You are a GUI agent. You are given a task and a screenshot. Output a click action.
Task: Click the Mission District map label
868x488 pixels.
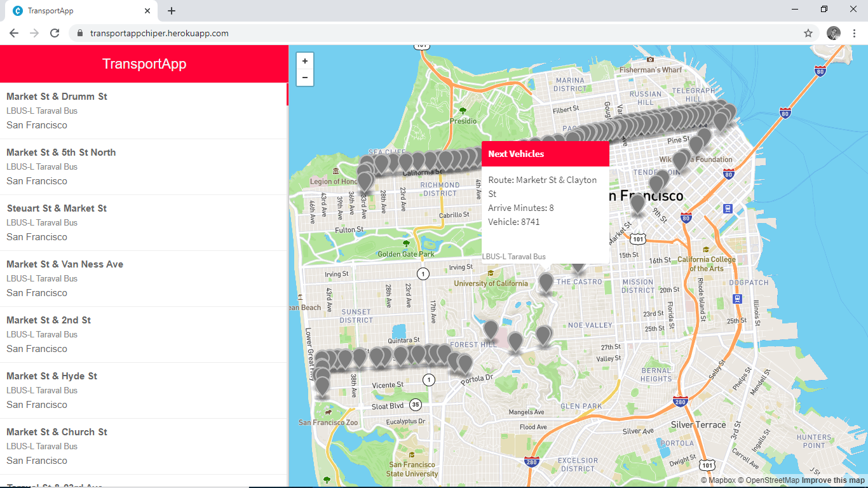(638, 286)
